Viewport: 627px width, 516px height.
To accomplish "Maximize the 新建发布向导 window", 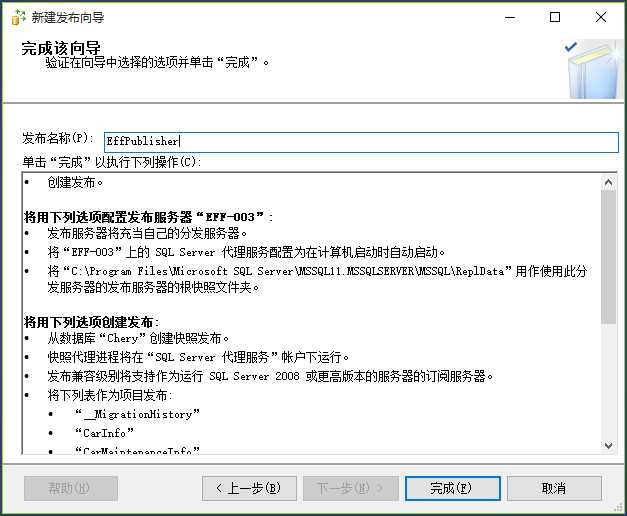I will coord(555,18).
